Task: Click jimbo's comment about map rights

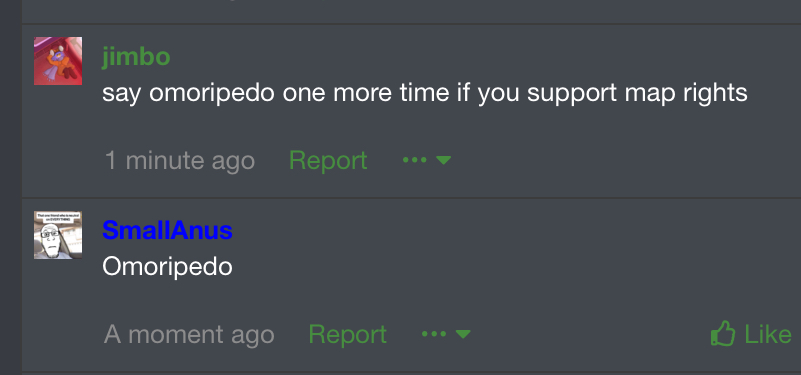Action: (425, 93)
